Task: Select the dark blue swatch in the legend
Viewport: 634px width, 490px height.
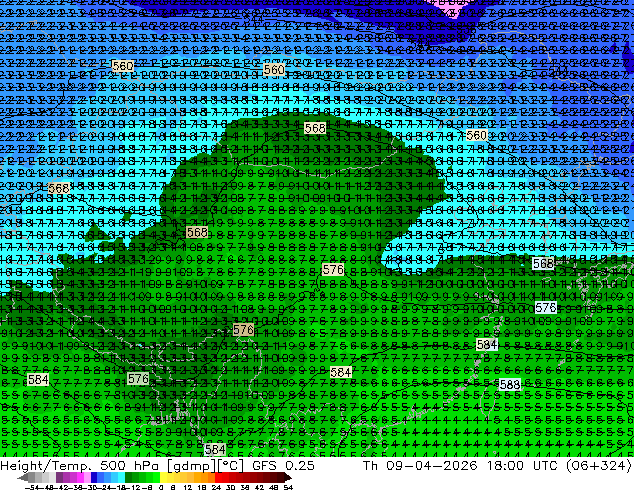Action: pos(94,477)
